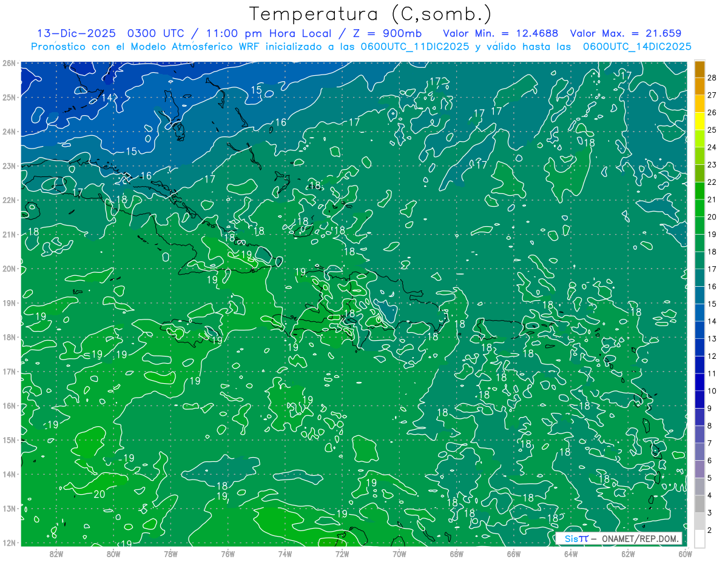Image resolution: width=728 pixels, height=562 pixels.
Task: Click the "60W" longitude axis label
Action: tap(685, 554)
